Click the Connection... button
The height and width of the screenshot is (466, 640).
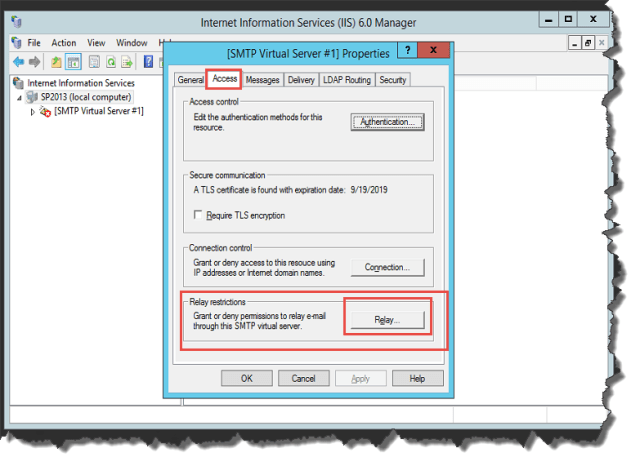[387, 267]
